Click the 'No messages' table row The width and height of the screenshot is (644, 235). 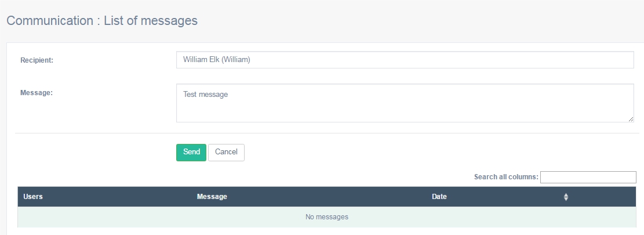pos(327,217)
